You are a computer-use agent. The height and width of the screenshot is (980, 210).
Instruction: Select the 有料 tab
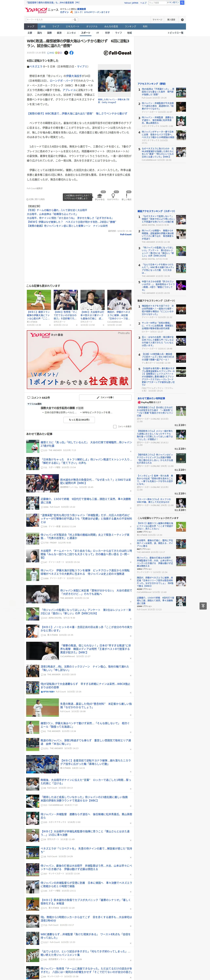click(x=145, y=27)
